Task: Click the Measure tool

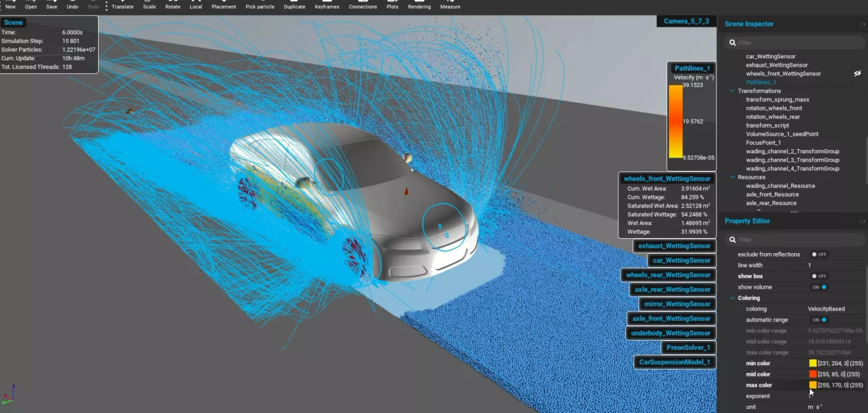Action: [x=450, y=5]
